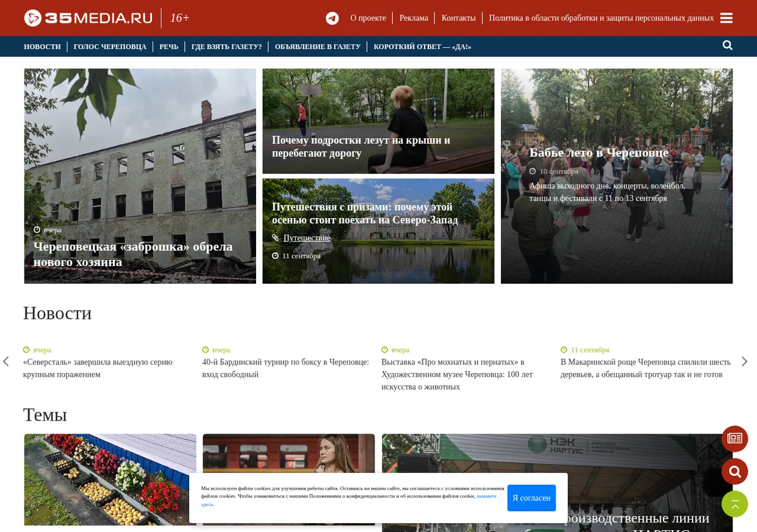Open the Череповецкая «заброшка» article image
Screen dimensions: 757x532
140,176
